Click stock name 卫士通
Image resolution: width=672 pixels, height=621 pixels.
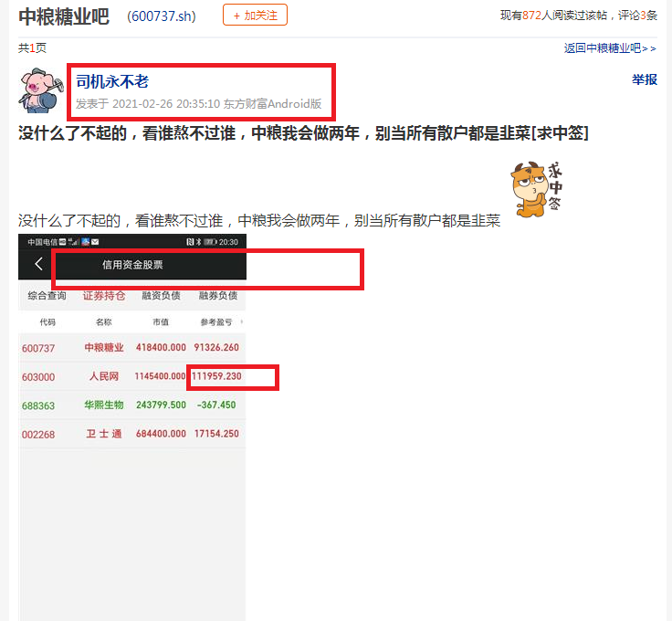point(104,433)
